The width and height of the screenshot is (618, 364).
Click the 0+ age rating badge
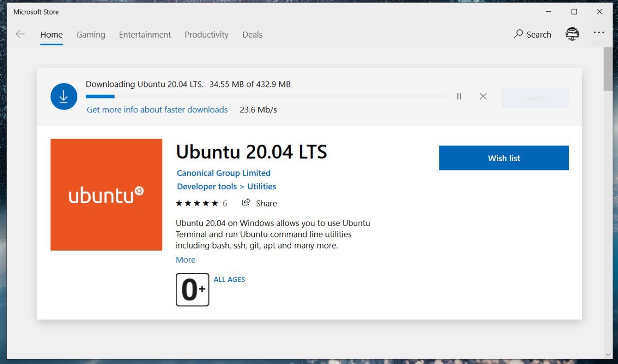193,290
